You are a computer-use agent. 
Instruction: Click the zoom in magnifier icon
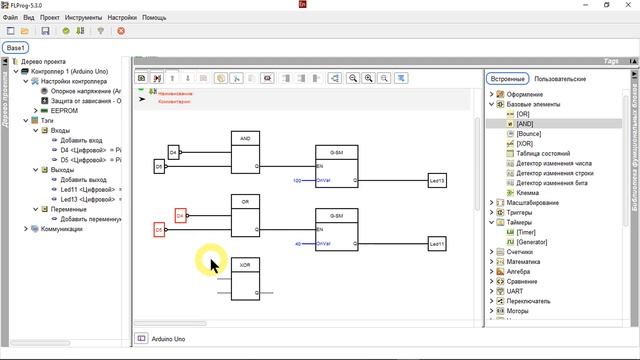point(369,78)
